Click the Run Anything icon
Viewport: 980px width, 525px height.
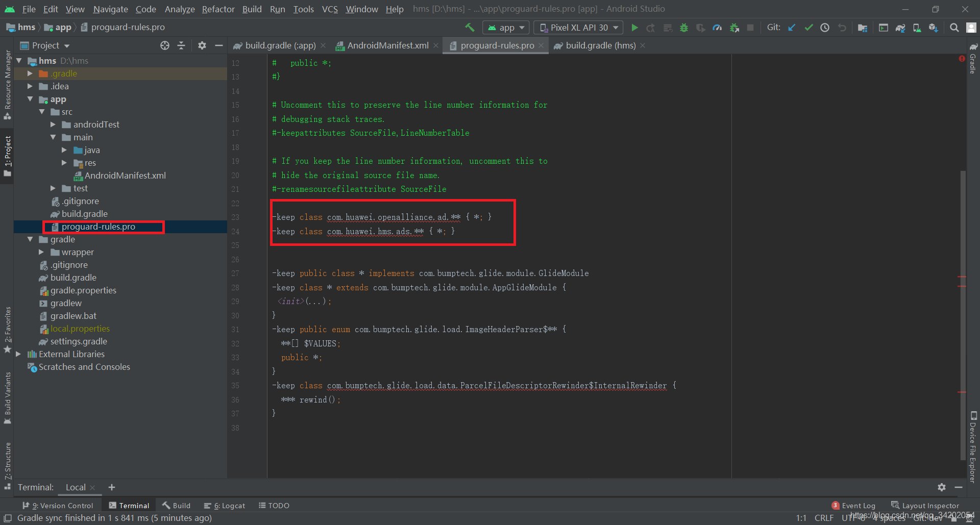tap(884, 28)
